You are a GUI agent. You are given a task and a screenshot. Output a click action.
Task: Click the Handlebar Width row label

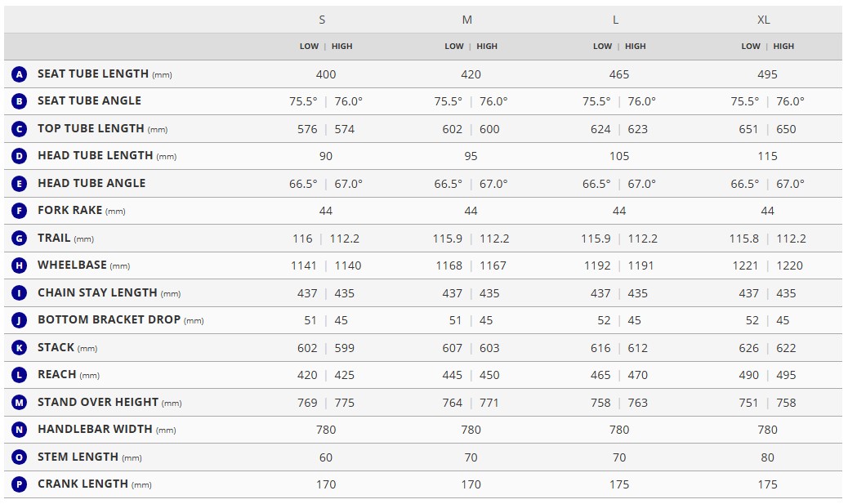[107, 430]
